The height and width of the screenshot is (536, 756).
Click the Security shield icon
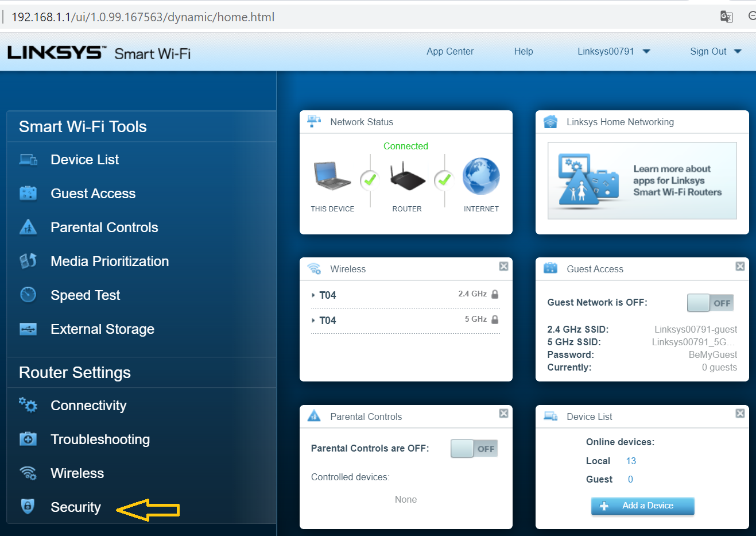[x=28, y=506]
